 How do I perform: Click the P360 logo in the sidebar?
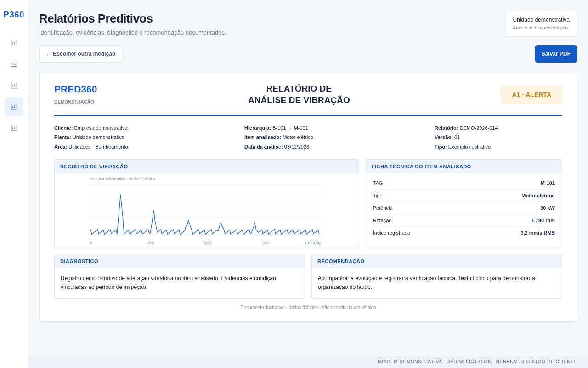tap(14, 15)
